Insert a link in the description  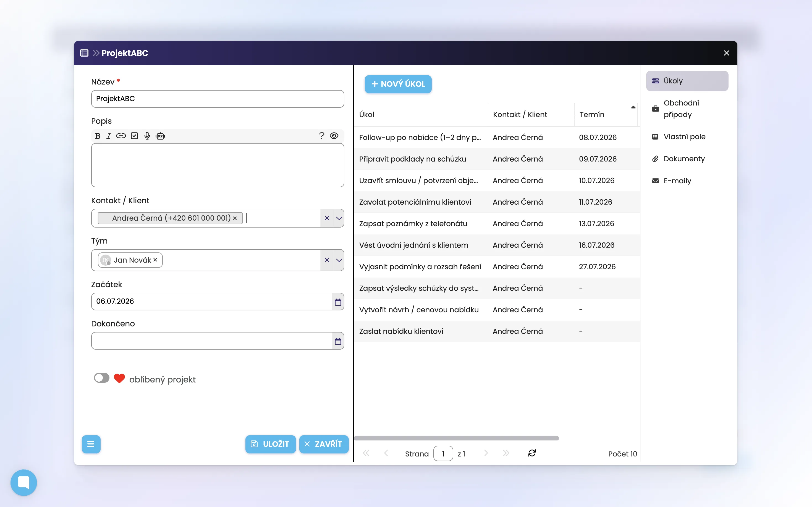[121, 136]
